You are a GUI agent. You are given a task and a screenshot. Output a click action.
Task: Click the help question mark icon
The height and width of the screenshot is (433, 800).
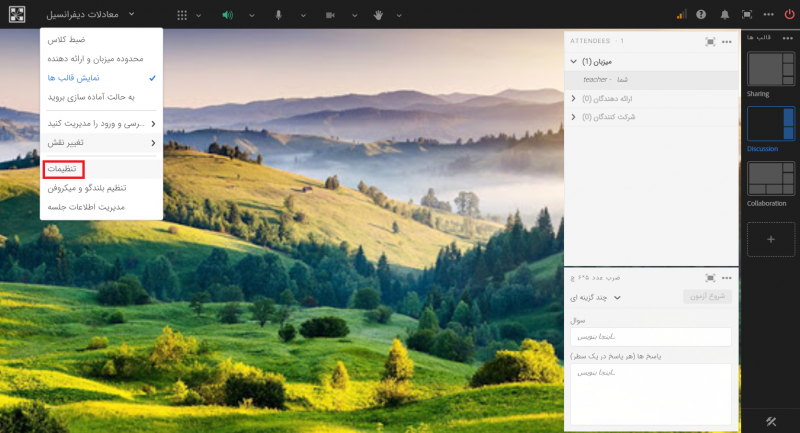[701, 15]
